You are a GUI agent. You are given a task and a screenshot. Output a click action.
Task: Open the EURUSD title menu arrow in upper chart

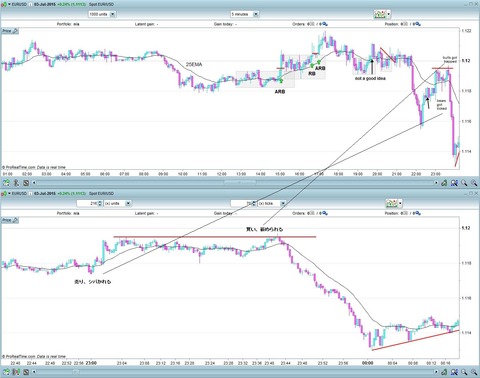coord(9,4)
